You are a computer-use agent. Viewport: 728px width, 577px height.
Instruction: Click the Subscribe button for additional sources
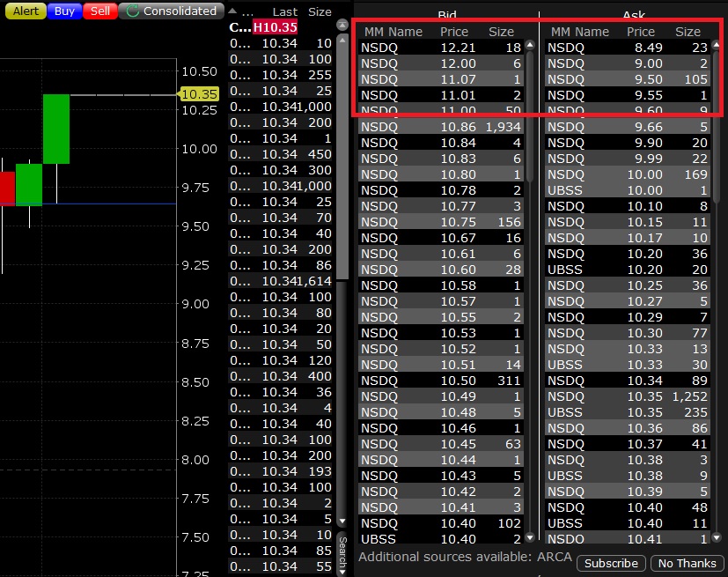610,563
